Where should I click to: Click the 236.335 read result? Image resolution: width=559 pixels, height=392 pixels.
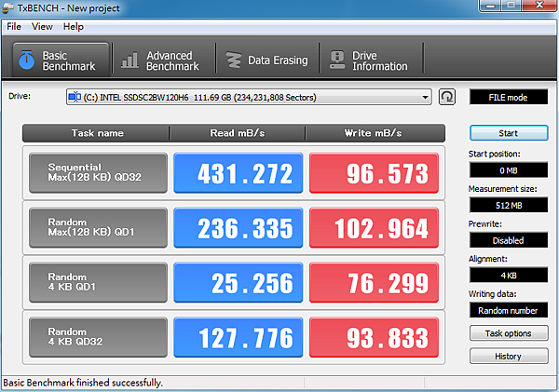tap(239, 228)
